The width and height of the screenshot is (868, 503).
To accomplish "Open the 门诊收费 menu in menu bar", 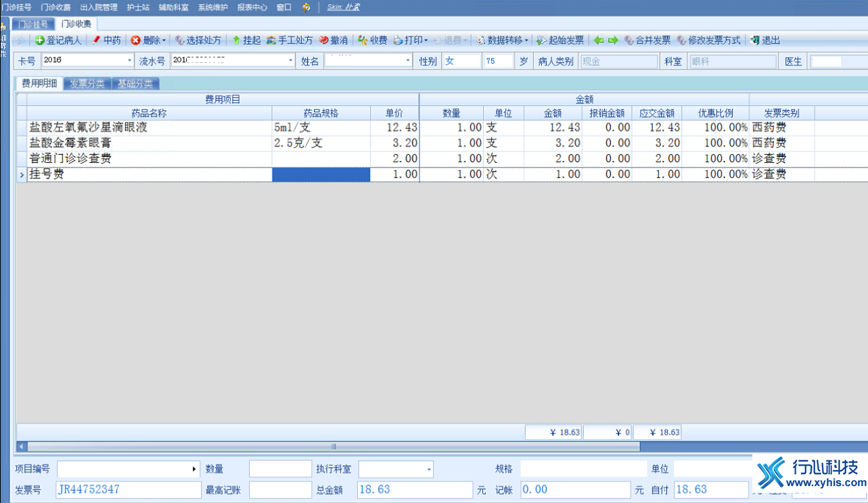I will 55,7.
